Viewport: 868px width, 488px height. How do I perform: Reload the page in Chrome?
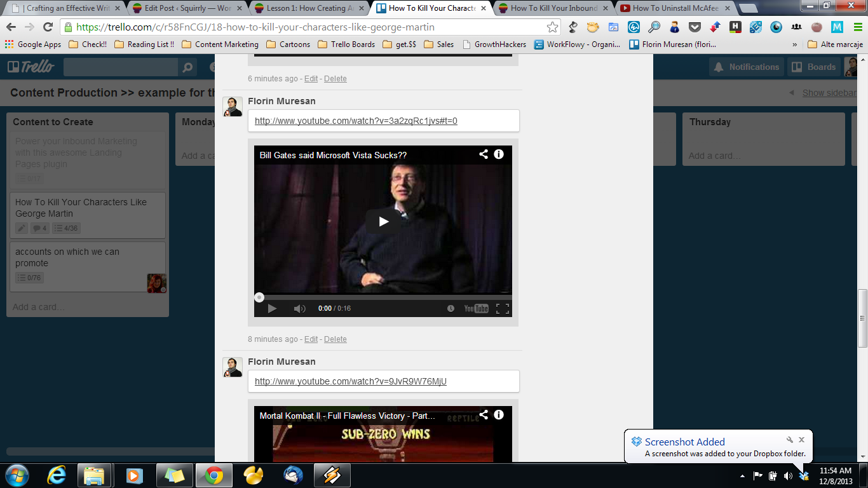[48, 27]
